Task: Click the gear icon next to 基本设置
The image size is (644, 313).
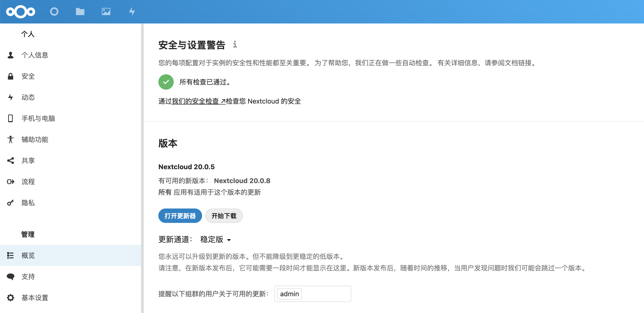Action: 11,297
